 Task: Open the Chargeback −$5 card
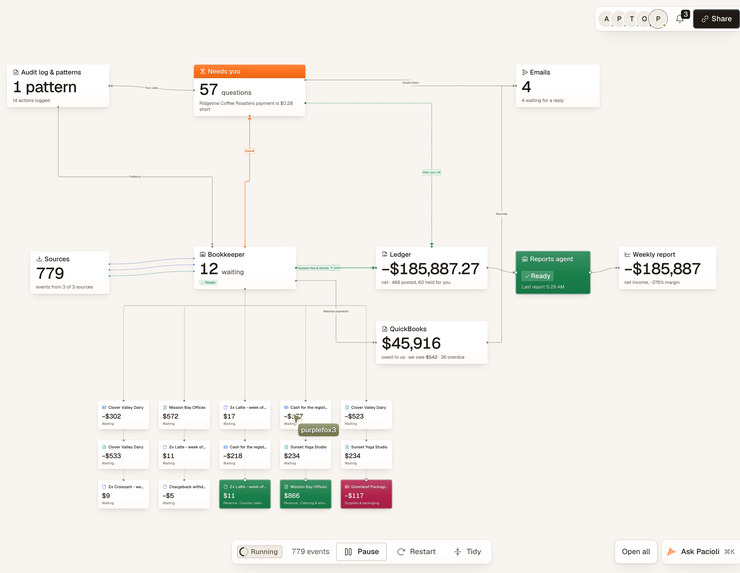(x=184, y=494)
